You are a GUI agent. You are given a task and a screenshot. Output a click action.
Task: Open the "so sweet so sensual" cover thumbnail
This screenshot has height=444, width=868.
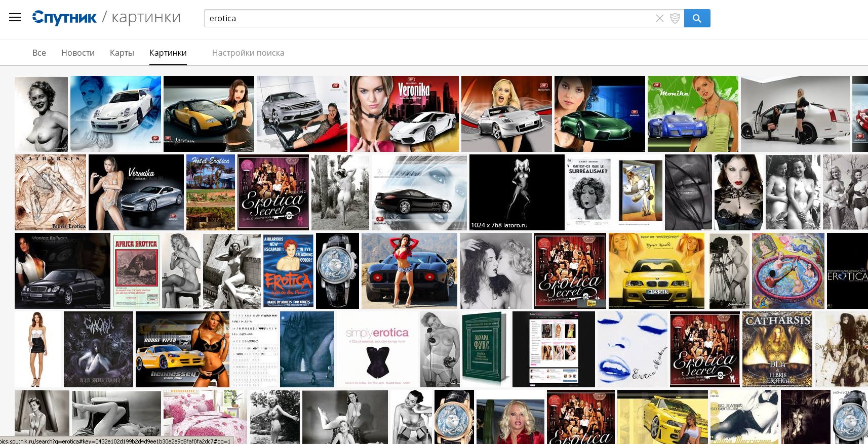(x=744, y=417)
